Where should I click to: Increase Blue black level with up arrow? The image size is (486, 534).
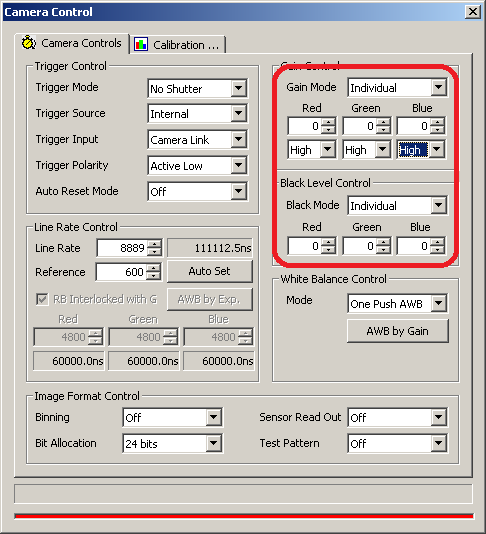click(x=437, y=242)
